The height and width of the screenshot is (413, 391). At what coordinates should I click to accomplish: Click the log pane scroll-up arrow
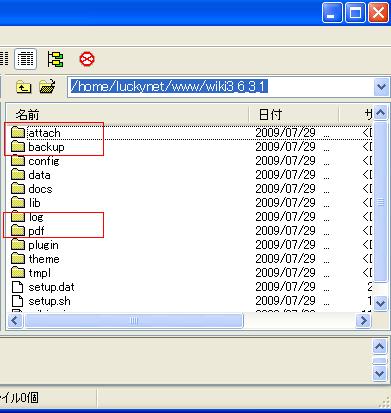pos(379,347)
